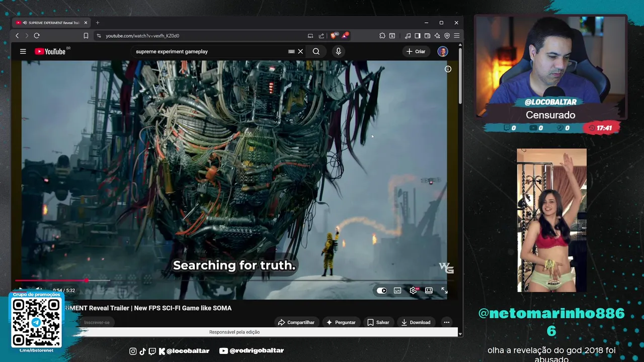Screen dimensions: 644x362
Task: Enter fullscreen video mode
Action: (x=444, y=291)
